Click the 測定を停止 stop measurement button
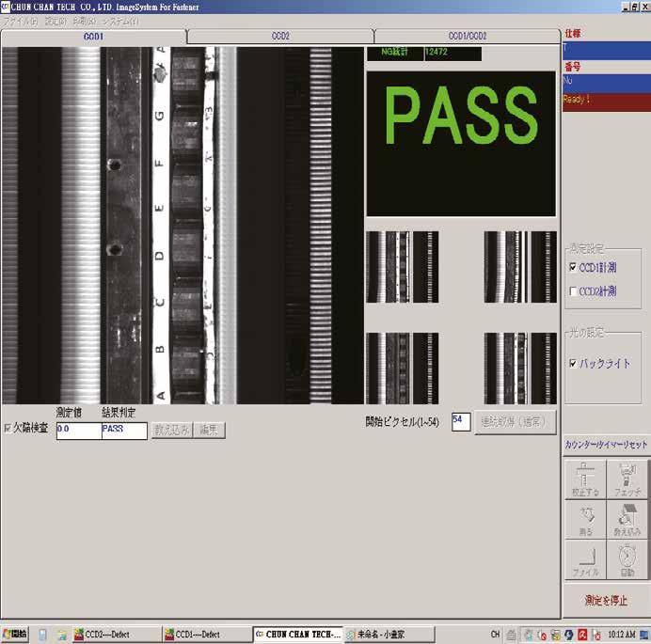Image resolution: width=651 pixels, height=644 pixels. point(606,600)
